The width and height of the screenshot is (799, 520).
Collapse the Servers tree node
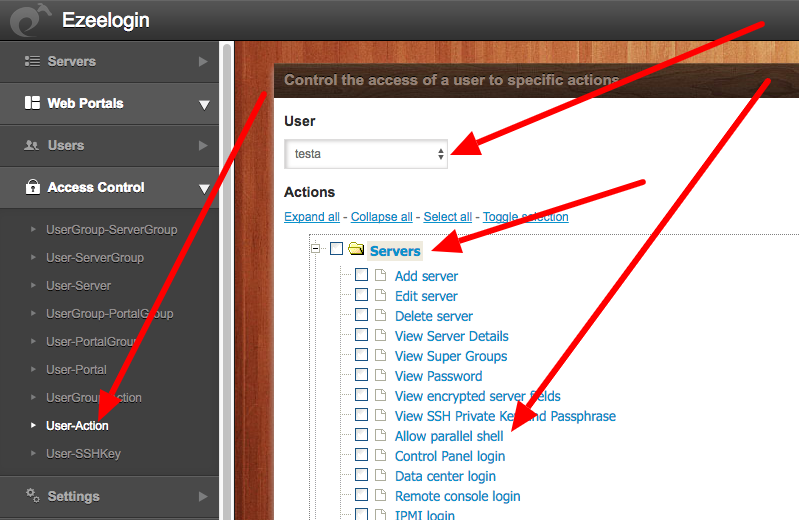[316, 248]
